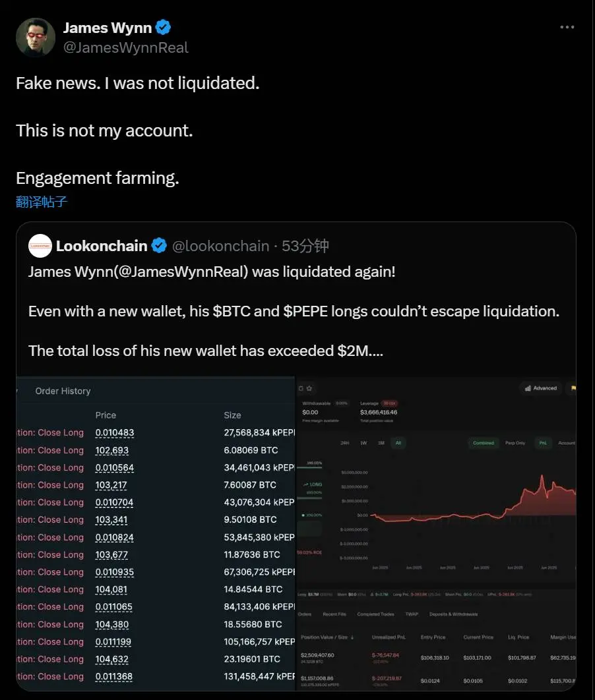Toggle the Combined chart view
This screenshot has width=595, height=700.
click(x=483, y=443)
